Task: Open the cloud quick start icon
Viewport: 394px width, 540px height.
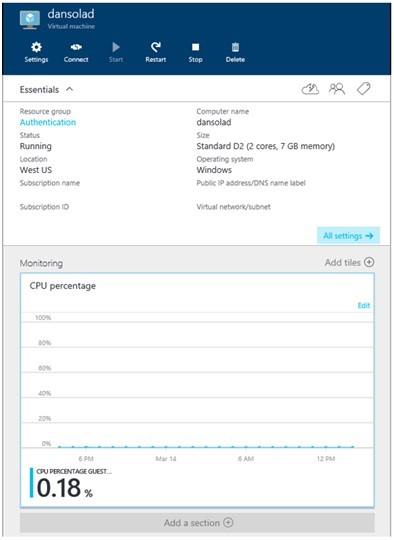Action: (310, 89)
